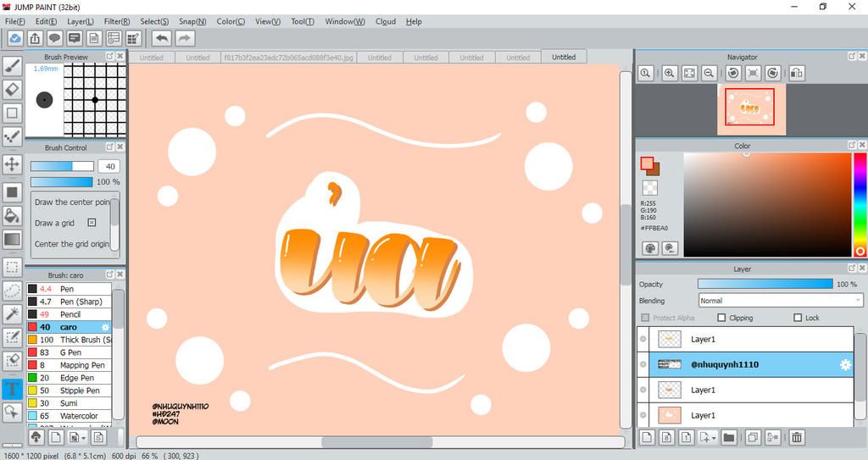Open the add-layer dropdown arrow
This screenshot has height=460, width=868.
tap(714, 438)
